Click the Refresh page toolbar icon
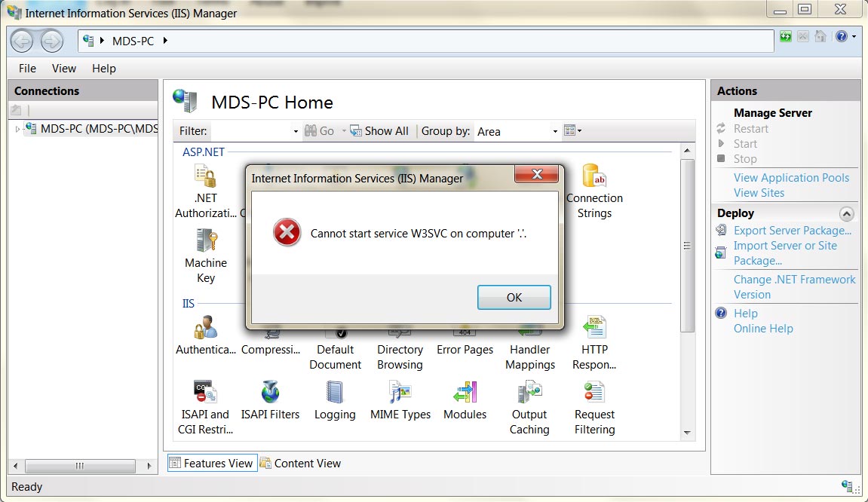The image size is (868, 502). (786, 37)
